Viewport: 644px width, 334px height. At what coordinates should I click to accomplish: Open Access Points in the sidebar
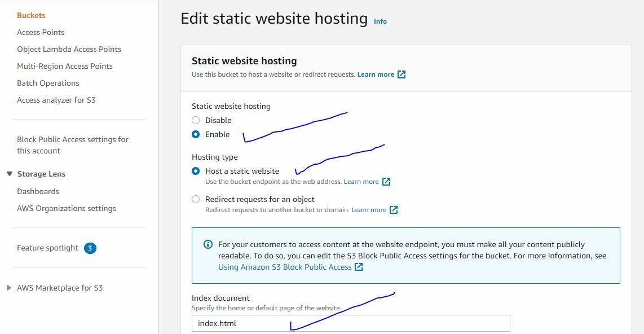point(41,32)
